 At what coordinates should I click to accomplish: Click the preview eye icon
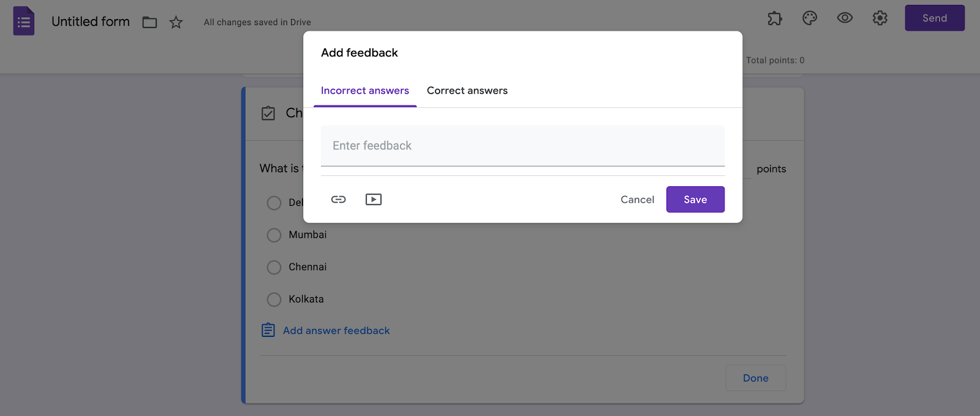click(x=845, y=18)
